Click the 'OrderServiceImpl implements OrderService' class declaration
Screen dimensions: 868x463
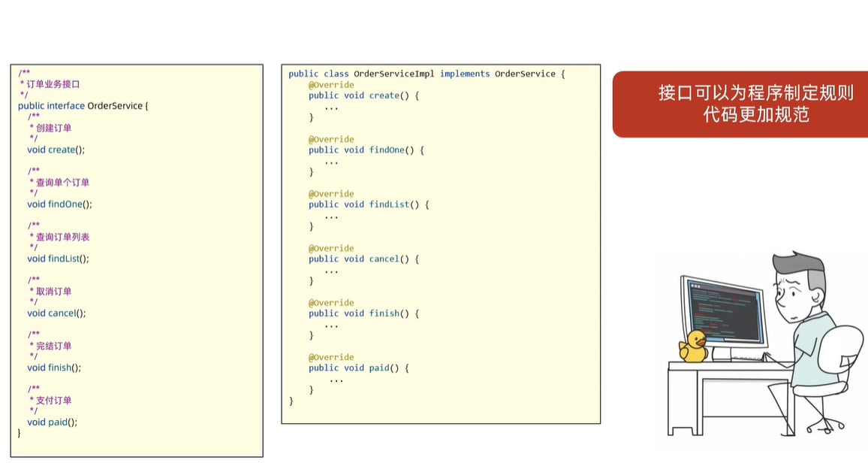coord(426,74)
